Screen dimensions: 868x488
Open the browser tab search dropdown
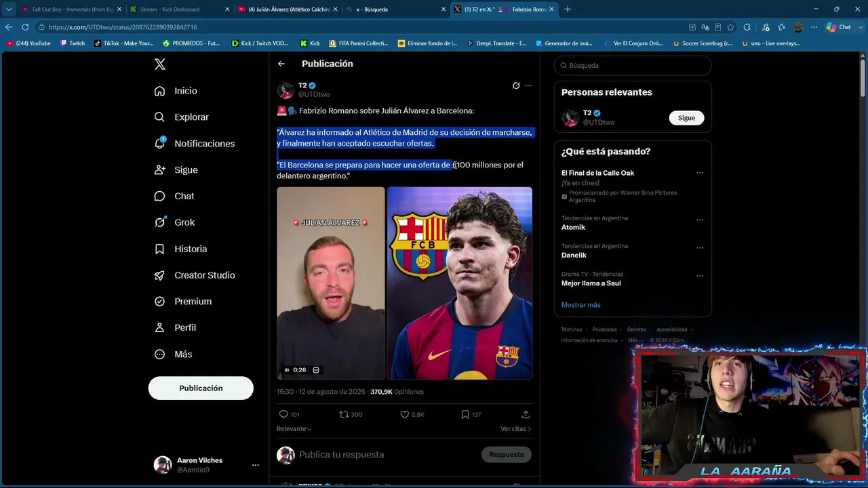[9, 9]
